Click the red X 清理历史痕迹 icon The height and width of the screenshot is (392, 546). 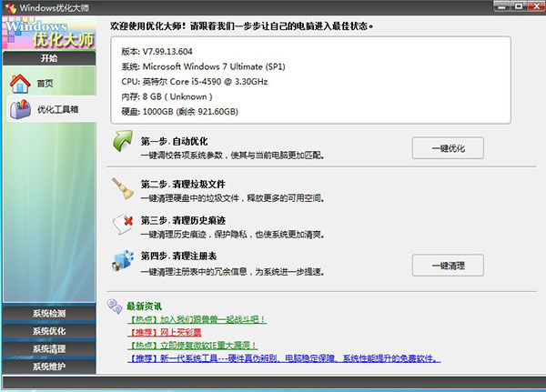[x=123, y=224]
